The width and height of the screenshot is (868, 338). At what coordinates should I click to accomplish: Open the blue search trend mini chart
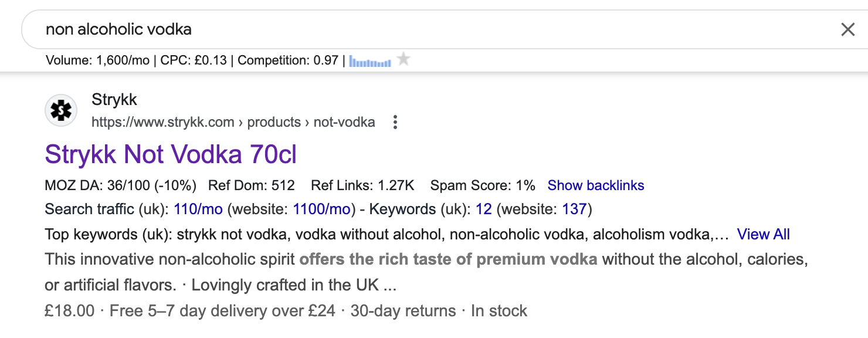[370, 61]
